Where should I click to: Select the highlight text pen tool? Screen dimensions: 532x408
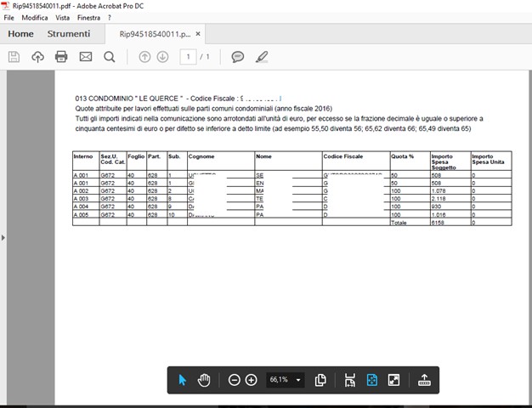click(x=262, y=57)
